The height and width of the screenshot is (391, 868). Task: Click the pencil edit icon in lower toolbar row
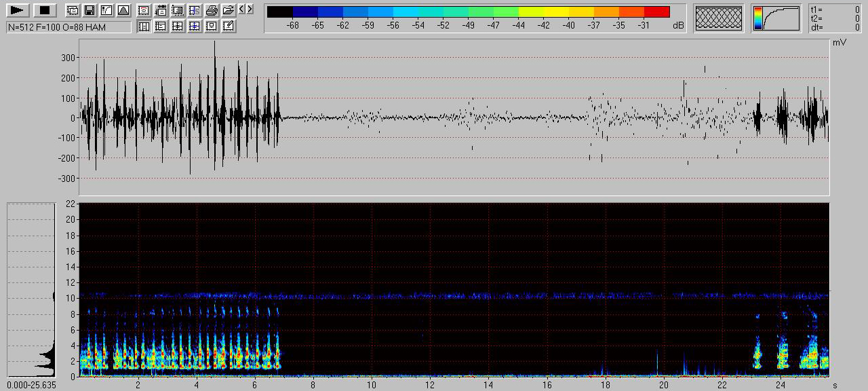(229, 26)
